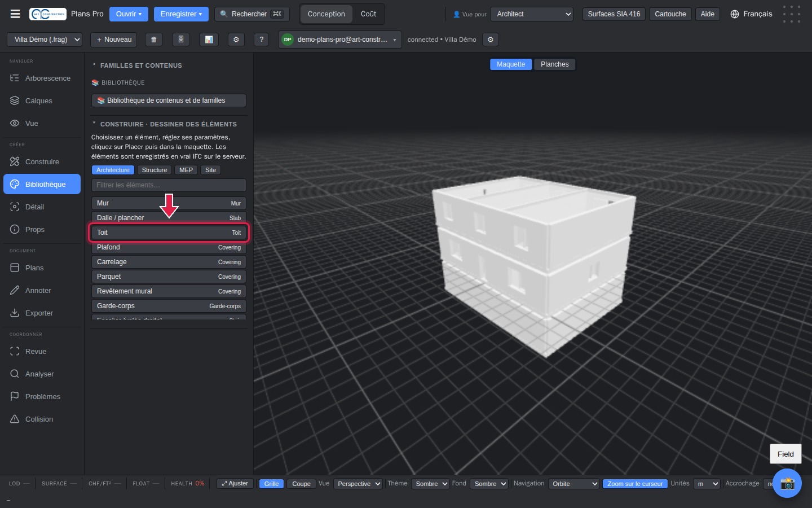Switch to the Planches tab

[x=555, y=64]
